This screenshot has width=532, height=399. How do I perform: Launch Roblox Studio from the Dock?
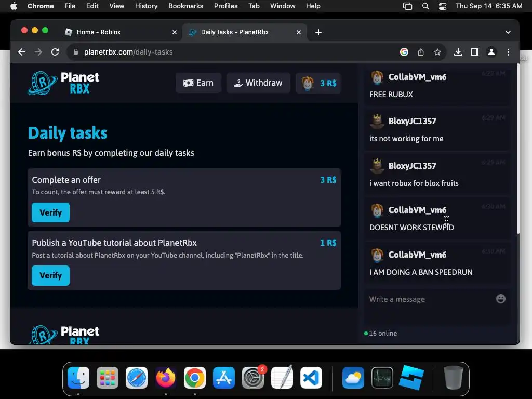point(411,378)
